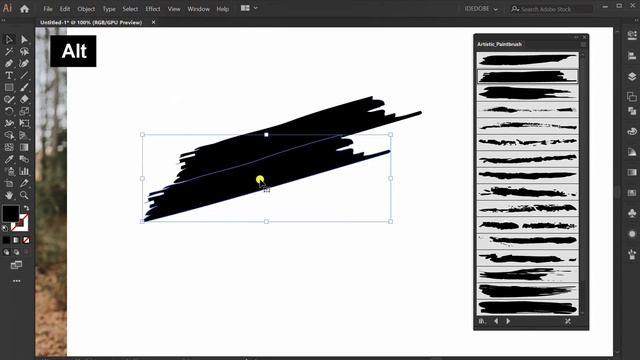Select the Scale tool
This screenshot has width=640, height=360.
pos(24,111)
